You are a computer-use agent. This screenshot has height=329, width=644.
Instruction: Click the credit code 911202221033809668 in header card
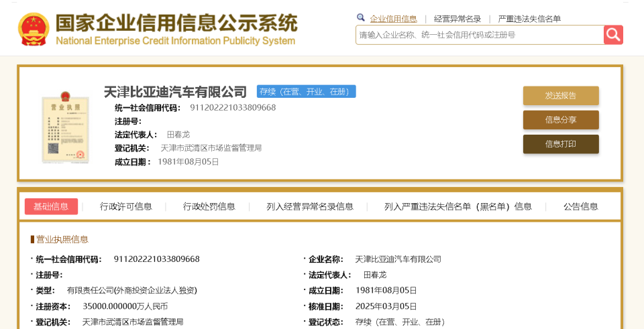[233, 108]
